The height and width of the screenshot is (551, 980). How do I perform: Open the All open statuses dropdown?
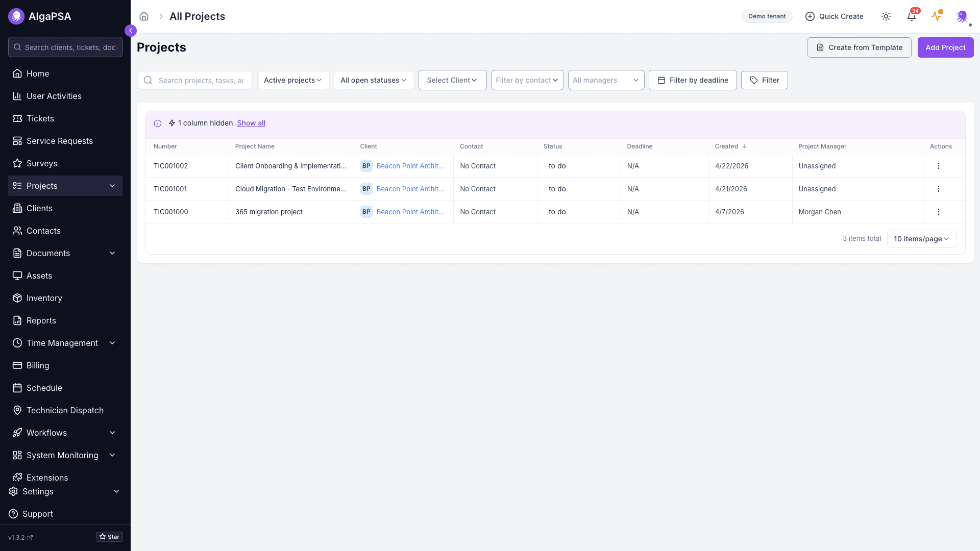pos(374,80)
